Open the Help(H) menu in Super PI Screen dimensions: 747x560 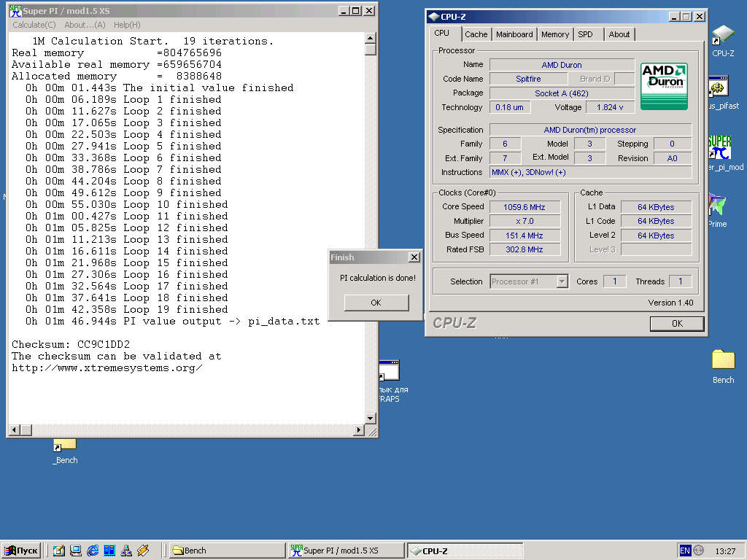[127, 25]
